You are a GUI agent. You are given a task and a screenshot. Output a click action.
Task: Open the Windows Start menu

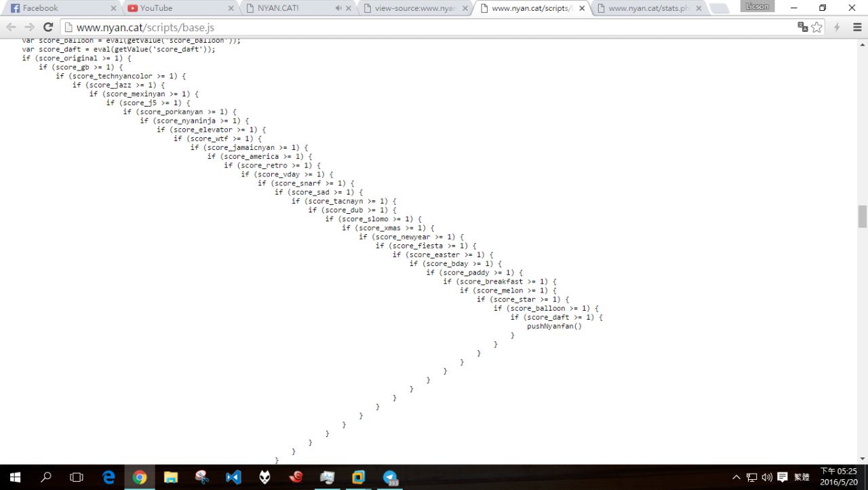coord(15,477)
